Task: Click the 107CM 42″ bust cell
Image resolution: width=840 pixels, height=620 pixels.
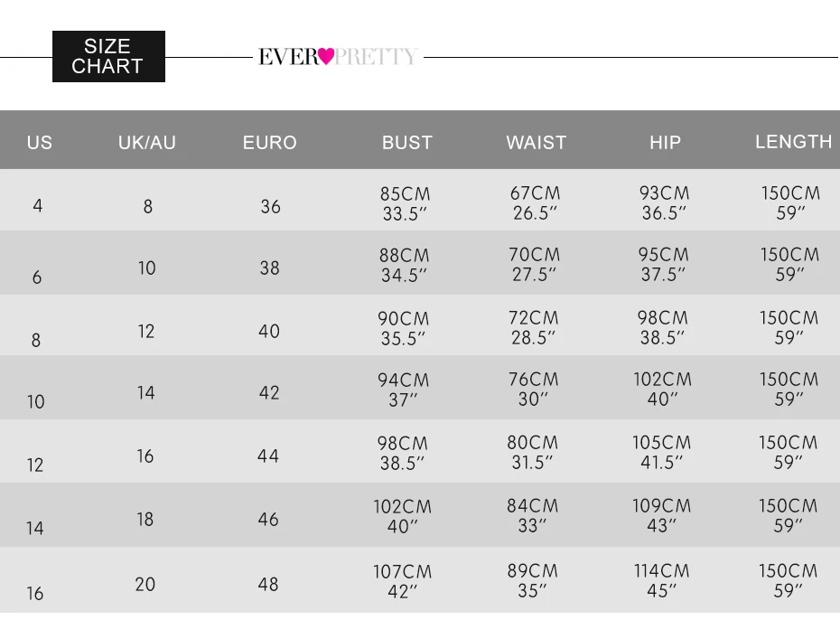Action: click(x=402, y=581)
